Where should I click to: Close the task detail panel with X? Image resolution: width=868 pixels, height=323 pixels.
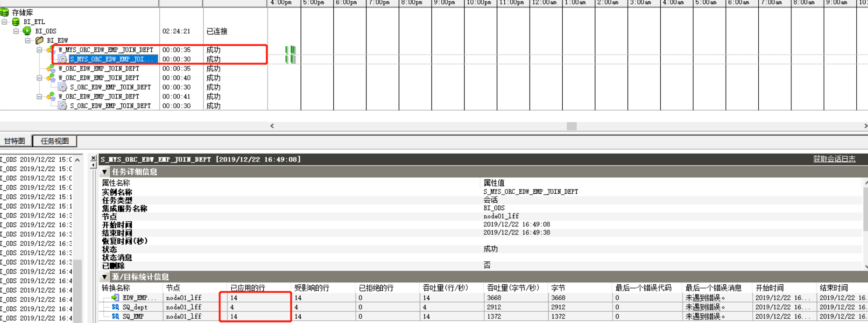tap(93, 158)
